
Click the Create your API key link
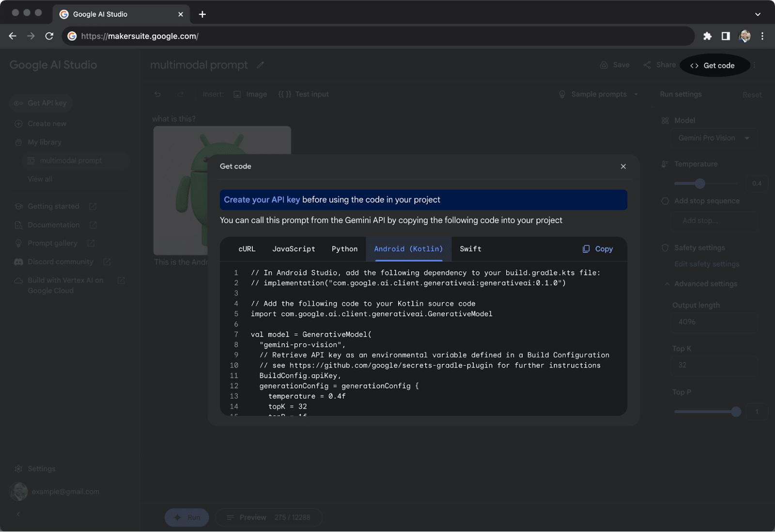click(x=262, y=199)
